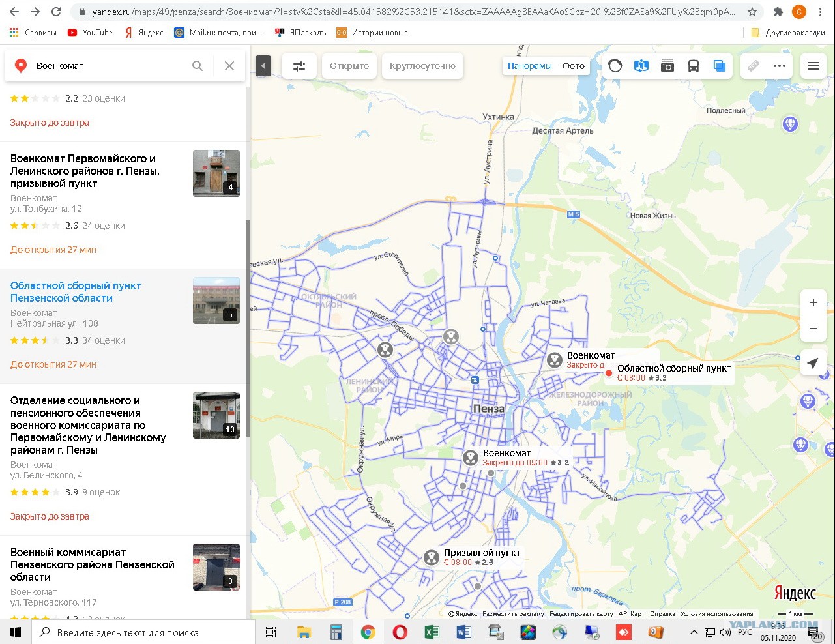Open the YouTube bookmark
This screenshot has width=835, height=644.
pyautogui.click(x=90, y=33)
